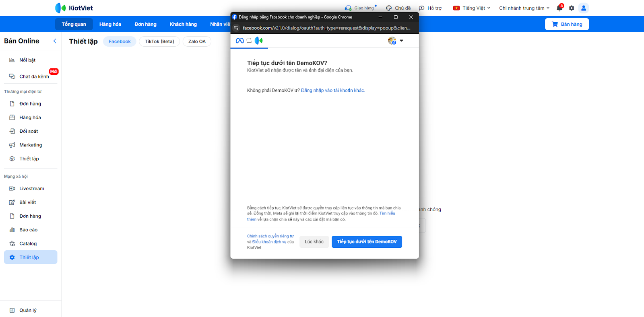Click the Bán hàng button

click(x=567, y=24)
